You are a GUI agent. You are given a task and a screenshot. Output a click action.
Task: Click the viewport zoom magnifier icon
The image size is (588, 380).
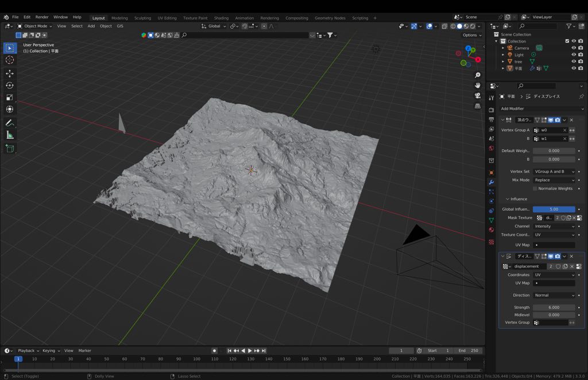click(x=477, y=75)
